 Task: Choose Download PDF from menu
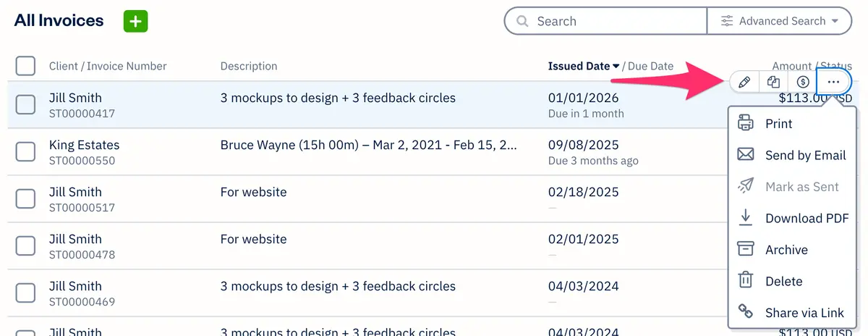pyautogui.click(x=793, y=218)
